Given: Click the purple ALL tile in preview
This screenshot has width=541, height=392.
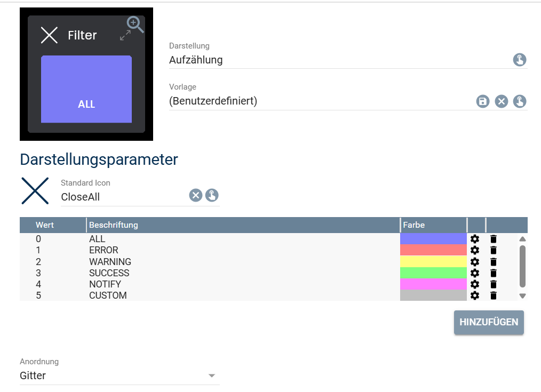Looking at the screenshot, I should click(86, 89).
